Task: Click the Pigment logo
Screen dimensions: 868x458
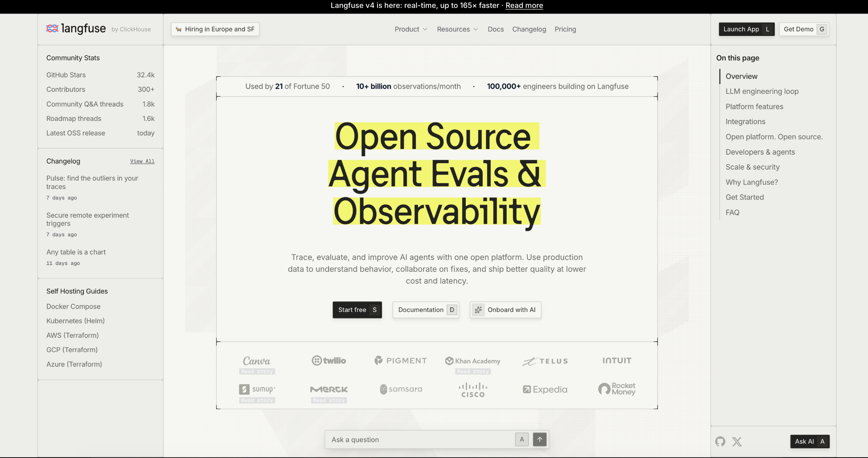Action: (400, 360)
